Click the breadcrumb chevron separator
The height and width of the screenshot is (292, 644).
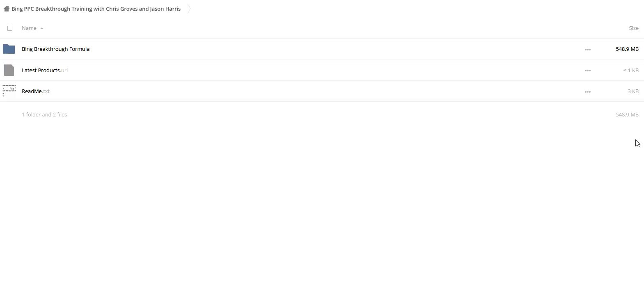(189, 9)
